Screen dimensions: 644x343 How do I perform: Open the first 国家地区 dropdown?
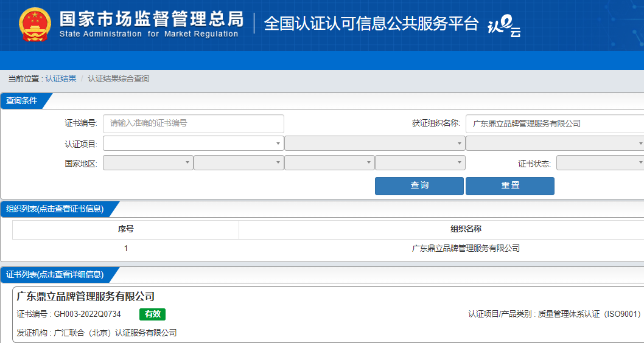pyautogui.click(x=148, y=162)
